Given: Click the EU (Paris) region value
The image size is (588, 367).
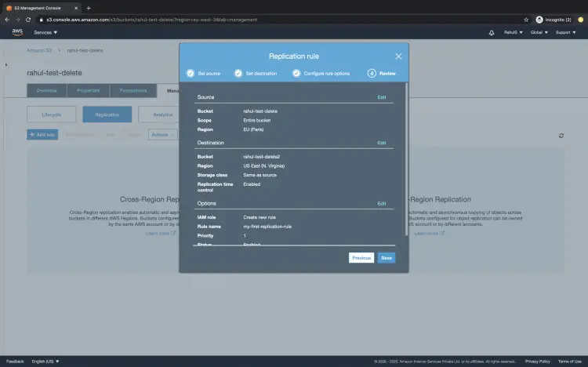Looking at the screenshot, I should point(253,129).
